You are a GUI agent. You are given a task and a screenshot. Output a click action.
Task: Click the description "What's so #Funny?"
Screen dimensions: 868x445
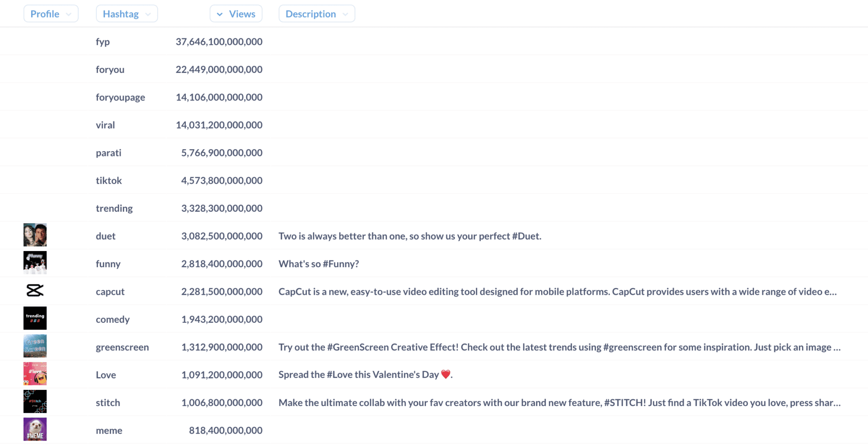pyautogui.click(x=319, y=264)
